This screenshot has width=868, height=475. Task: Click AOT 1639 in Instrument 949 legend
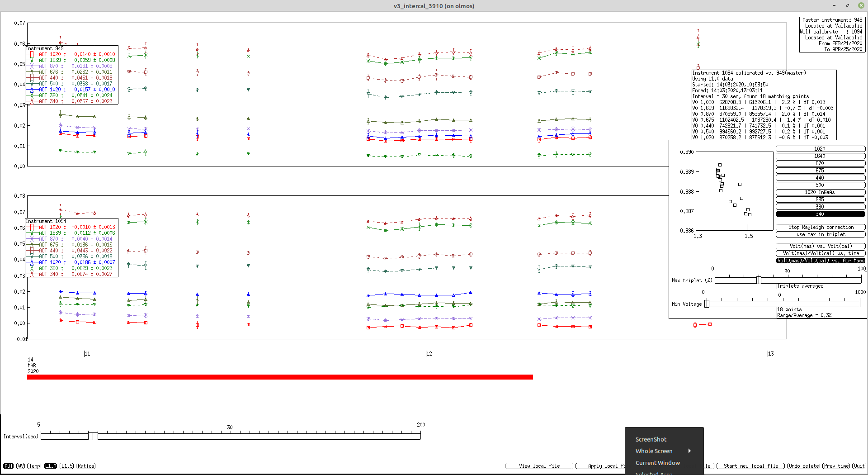(x=71, y=60)
